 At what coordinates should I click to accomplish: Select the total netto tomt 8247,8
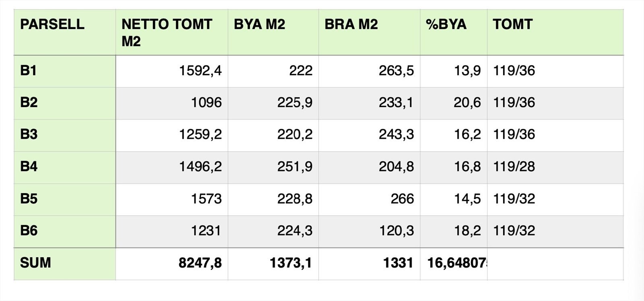tap(200, 263)
